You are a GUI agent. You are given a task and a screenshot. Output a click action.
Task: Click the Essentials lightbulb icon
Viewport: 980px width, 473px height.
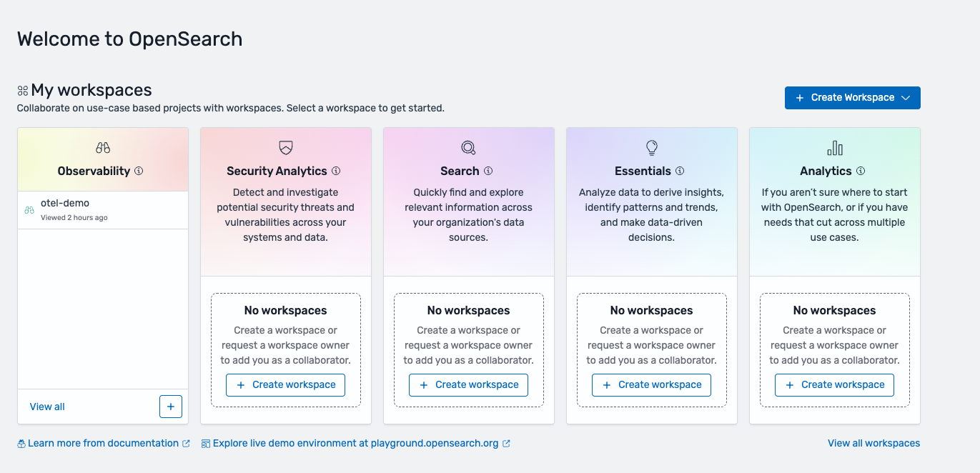[652, 148]
